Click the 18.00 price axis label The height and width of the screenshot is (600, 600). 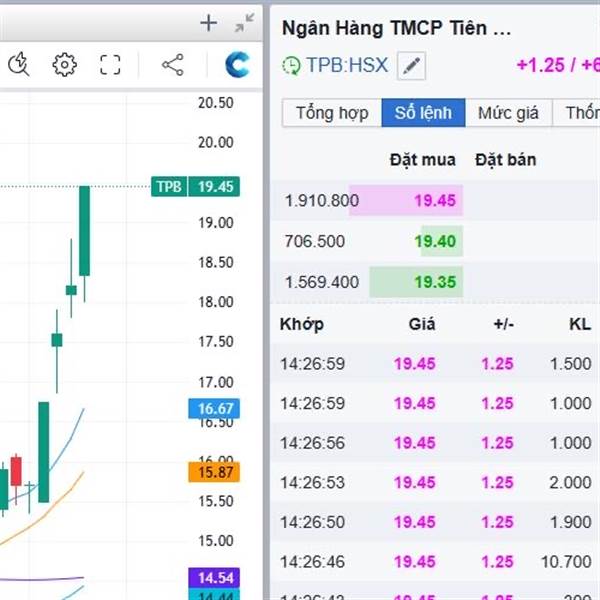click(215, 302)
